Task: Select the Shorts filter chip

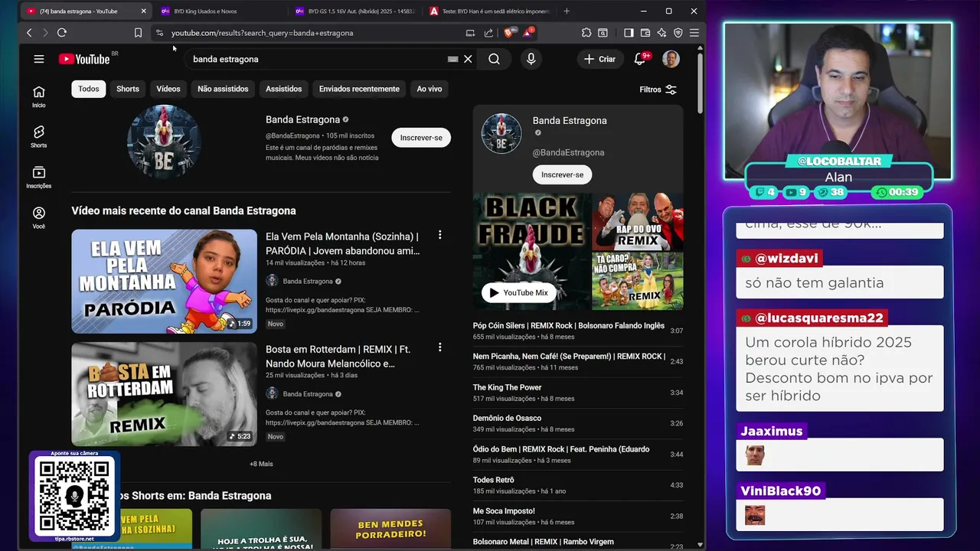Action: click(x=128, y=89)
